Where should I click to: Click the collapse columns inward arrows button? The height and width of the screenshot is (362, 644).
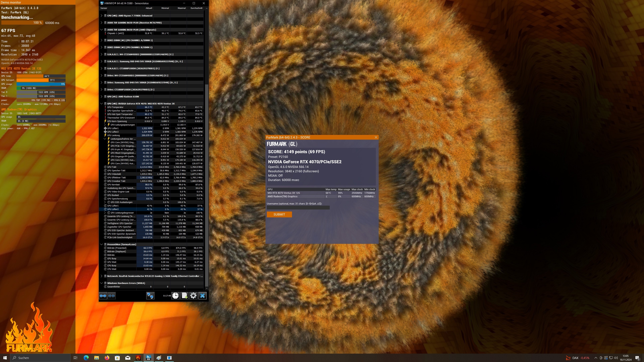[x=112, y=296]
